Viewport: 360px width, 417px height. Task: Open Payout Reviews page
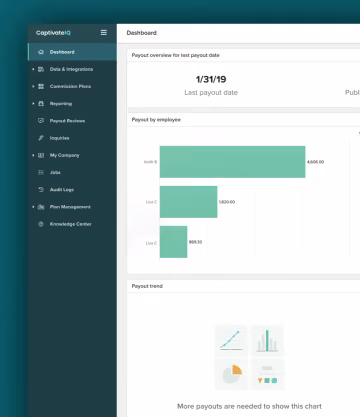coord(72,121)
